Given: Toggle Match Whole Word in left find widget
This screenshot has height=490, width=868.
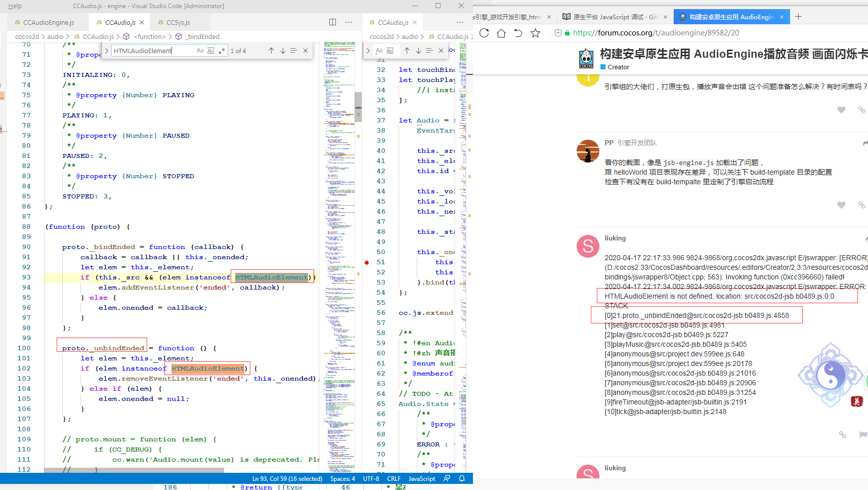Looking at the screenshot, I should click(x=211, y=51).
